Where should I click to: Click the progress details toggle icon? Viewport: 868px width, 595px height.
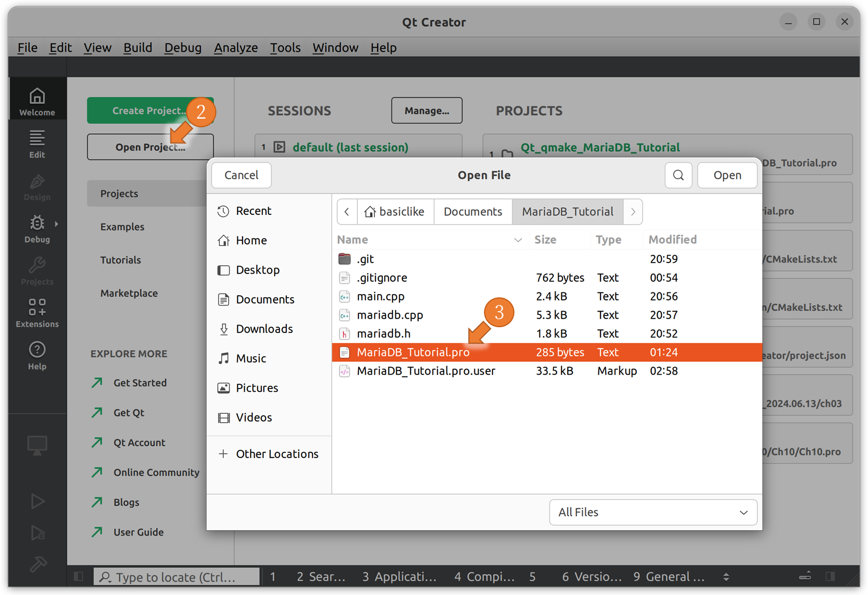click(x=805, y=576)
